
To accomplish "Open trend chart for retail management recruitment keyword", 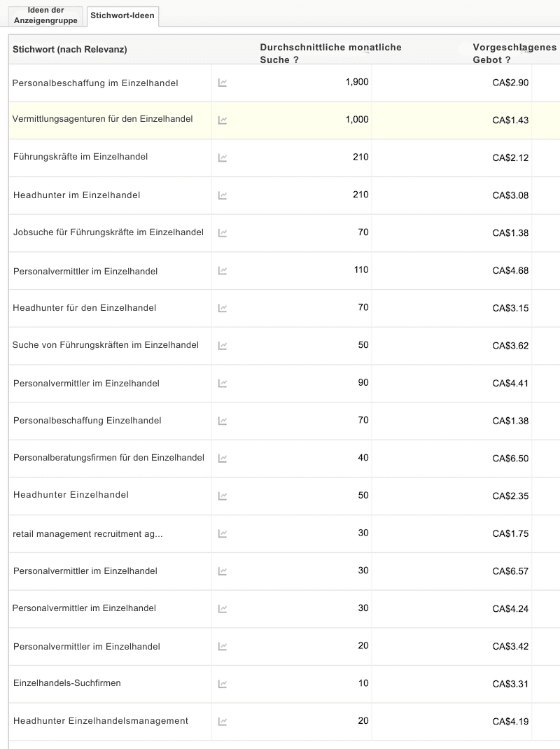I will click(223, 533).
